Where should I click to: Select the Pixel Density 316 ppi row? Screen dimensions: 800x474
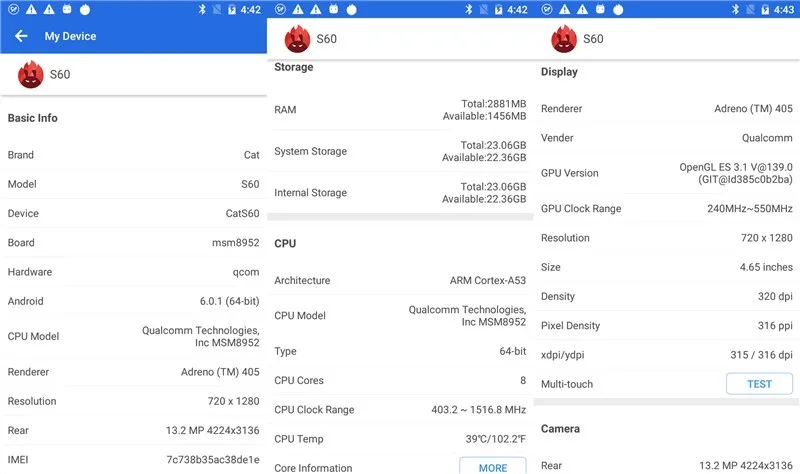click(x=667, y=326)
